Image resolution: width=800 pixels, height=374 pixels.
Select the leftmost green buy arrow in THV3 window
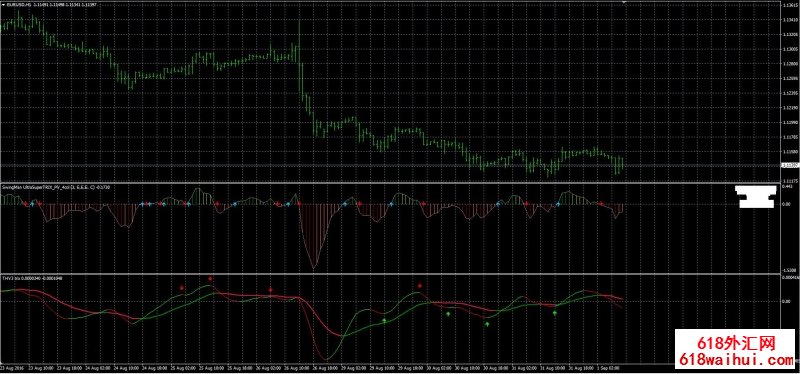click(x=384, y=320)
